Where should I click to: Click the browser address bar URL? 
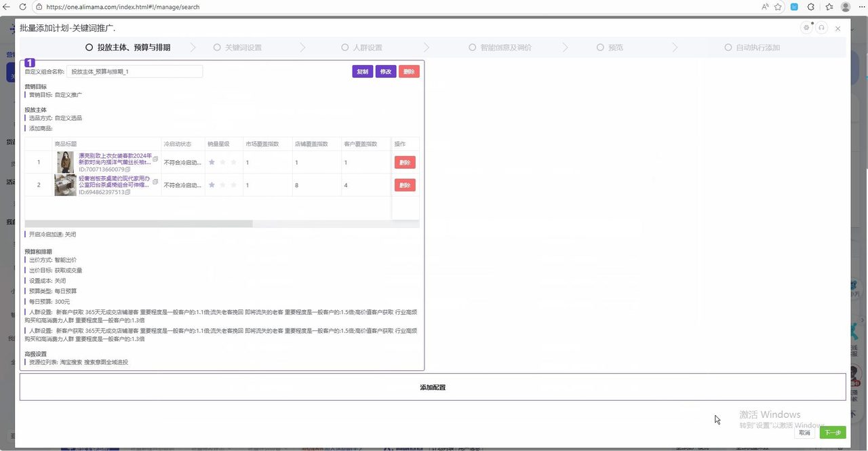point(123,7)
